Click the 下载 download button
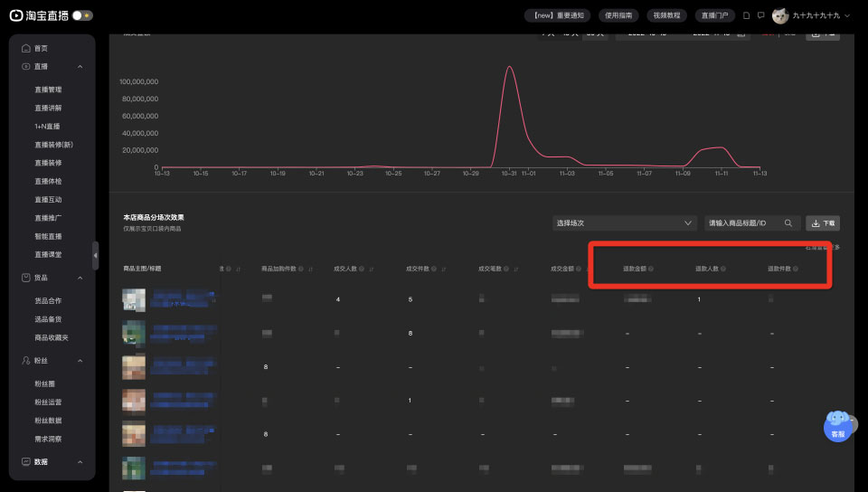Screen dimensions: 868x492 pyautogui.click(x=823, y=223)
